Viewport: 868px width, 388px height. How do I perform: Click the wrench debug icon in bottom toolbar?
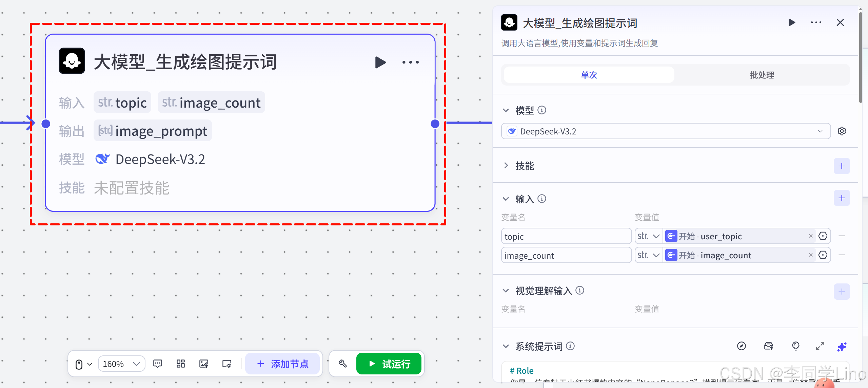click(342, 364)
